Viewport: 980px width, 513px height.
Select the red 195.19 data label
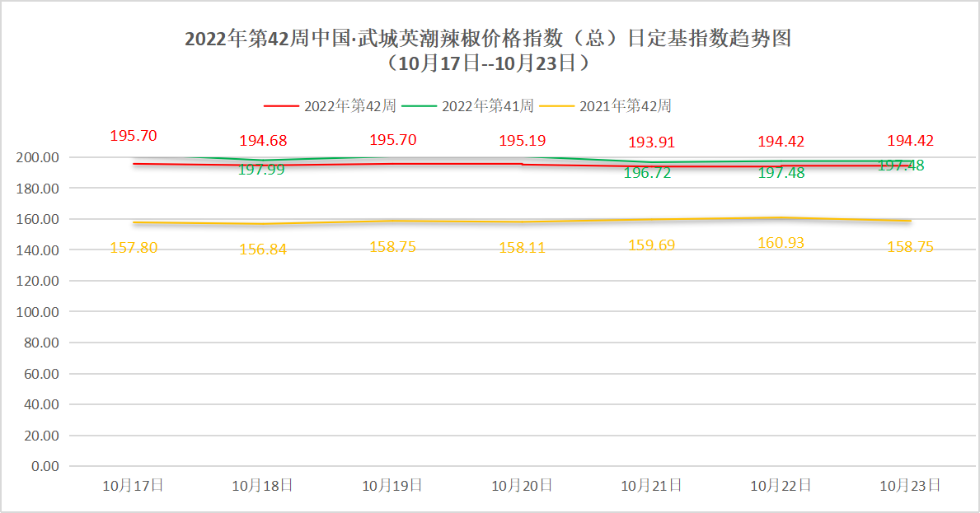coord(522,142)
